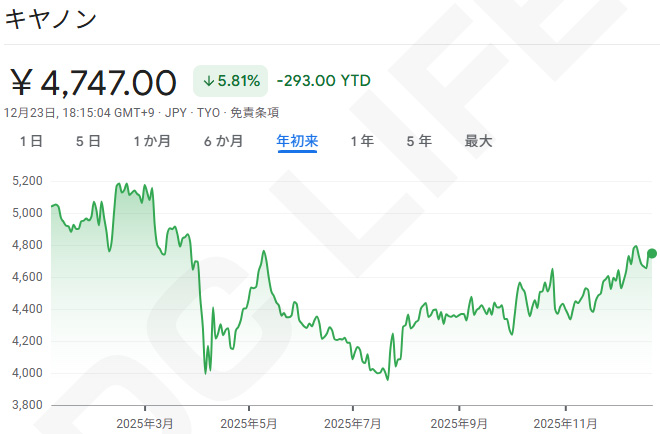The width and height of the screenshot is (660, 434).
Task: Click the キヤノン stock title
Action: coord(52,21)
